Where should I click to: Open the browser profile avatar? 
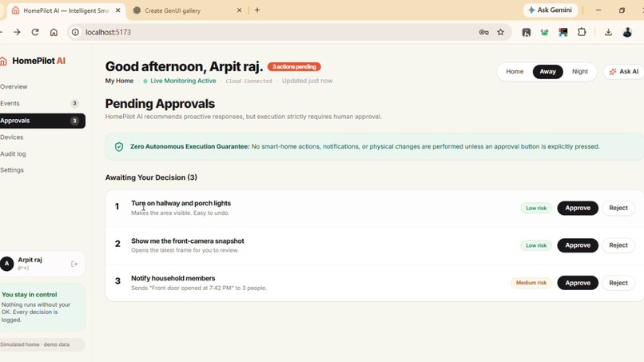pos(626,32)
